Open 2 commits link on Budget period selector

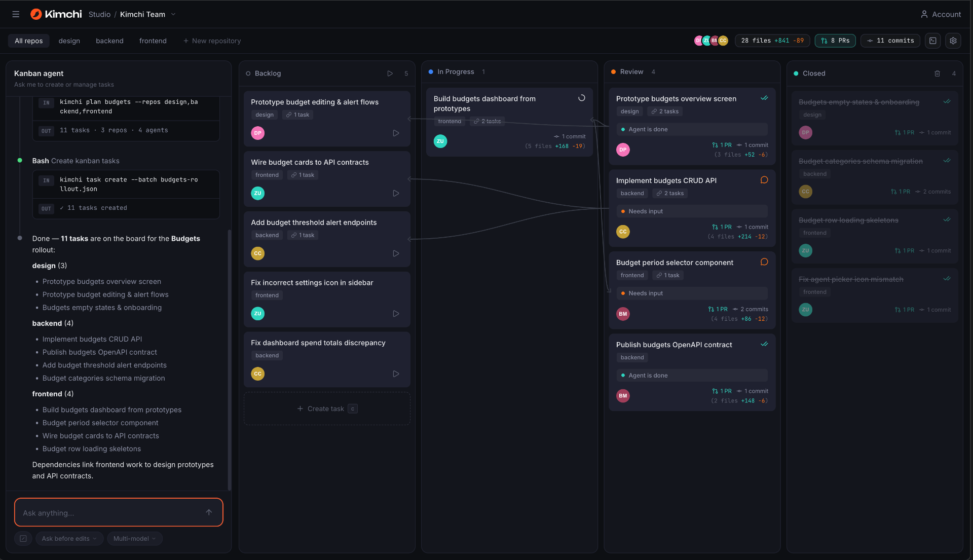coord(751,309)
